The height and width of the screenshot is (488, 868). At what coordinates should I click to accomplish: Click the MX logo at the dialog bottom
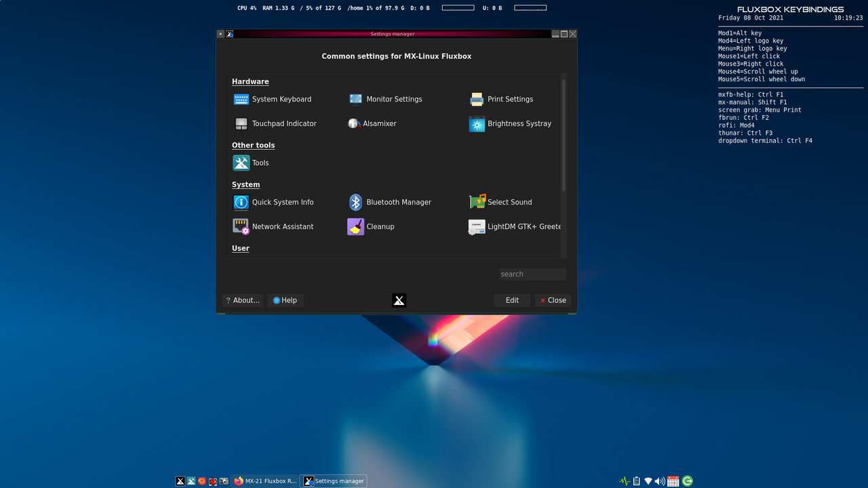tap(399, 300)
